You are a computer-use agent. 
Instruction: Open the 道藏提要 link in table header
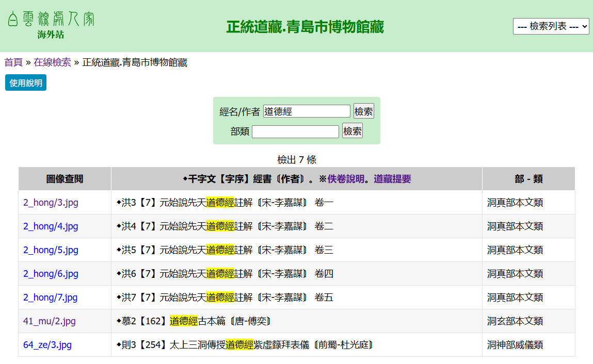(392, 179)
